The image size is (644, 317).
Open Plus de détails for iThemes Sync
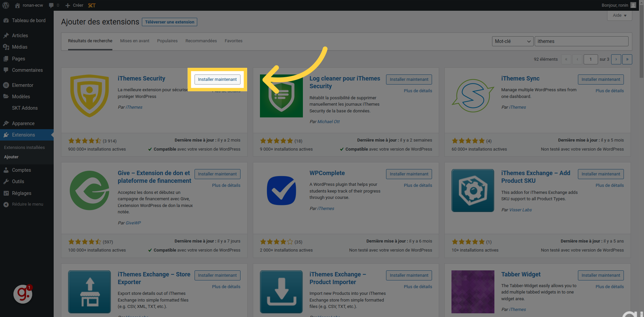pyautogui.click(x=609, y=91)
